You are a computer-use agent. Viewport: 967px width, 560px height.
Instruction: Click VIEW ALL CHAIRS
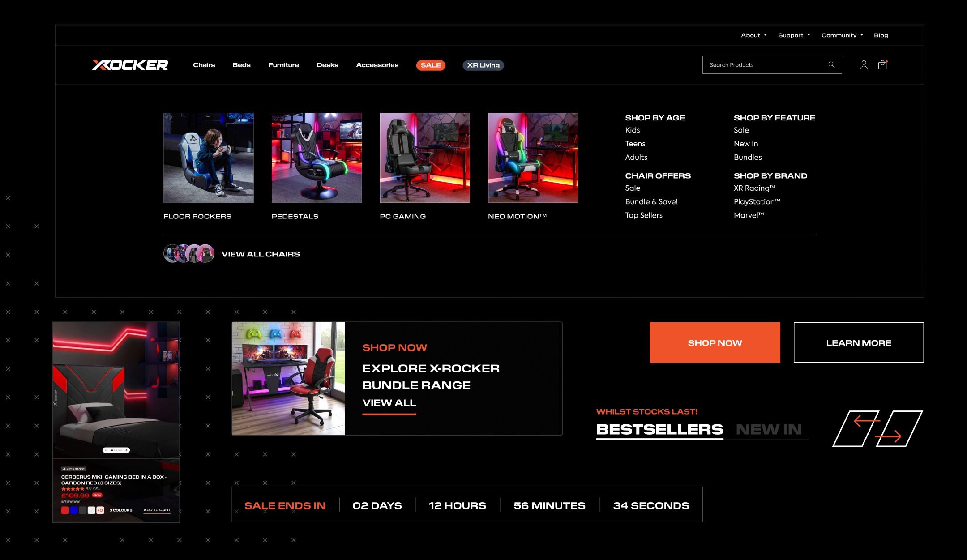coord(261,254)
